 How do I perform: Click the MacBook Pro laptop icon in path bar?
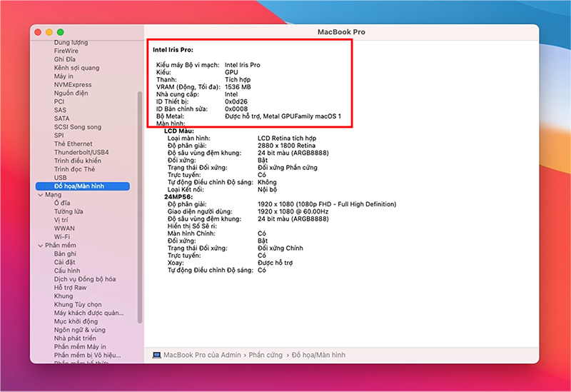click(156, 355)
